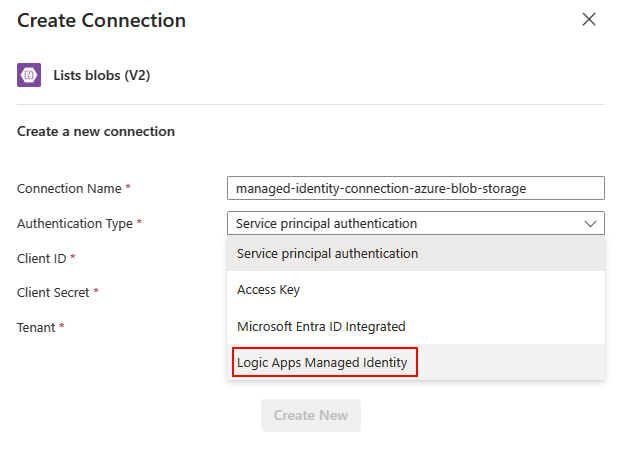Click the chevron arrow of Authentication Type

(x=590, y=224)
